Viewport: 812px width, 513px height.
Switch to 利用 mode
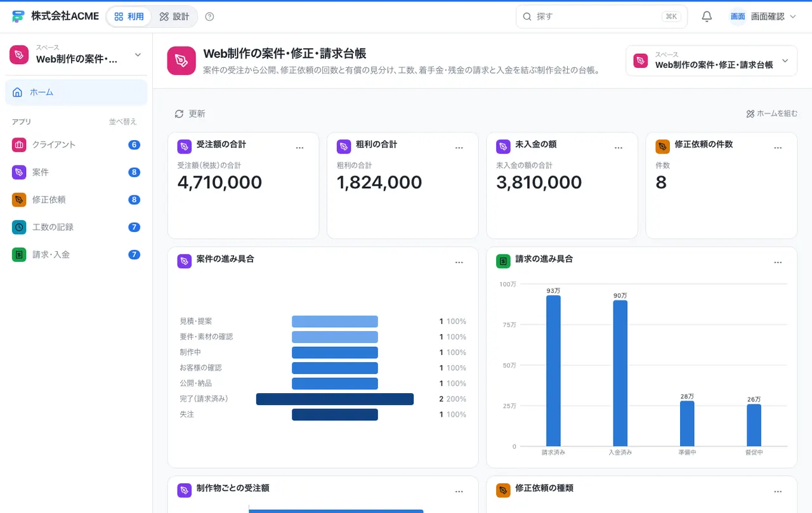click(129, 16)
